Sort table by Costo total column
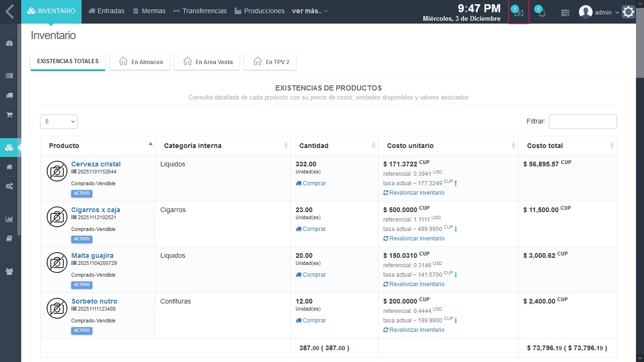Image resolution: width=644 pixels, height=362 pixels. [567, 146]
